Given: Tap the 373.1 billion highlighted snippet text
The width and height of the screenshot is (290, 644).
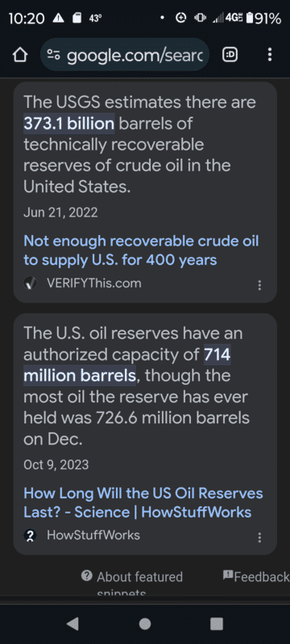Looking at the screenshot, I should click(69, 123).
